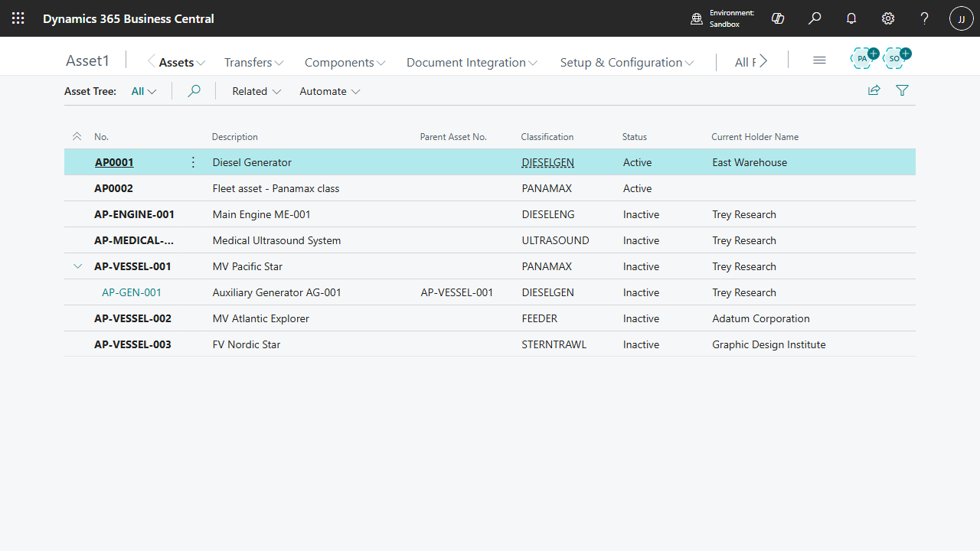Show more options for AP0001 row
The height and width of the screenshot is (551, 980).
tap(193, 162)
